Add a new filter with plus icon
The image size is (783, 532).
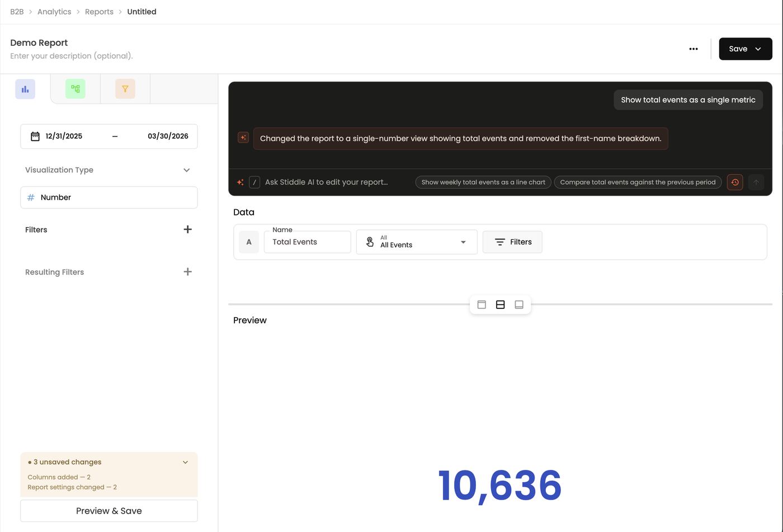click(188, 229)
